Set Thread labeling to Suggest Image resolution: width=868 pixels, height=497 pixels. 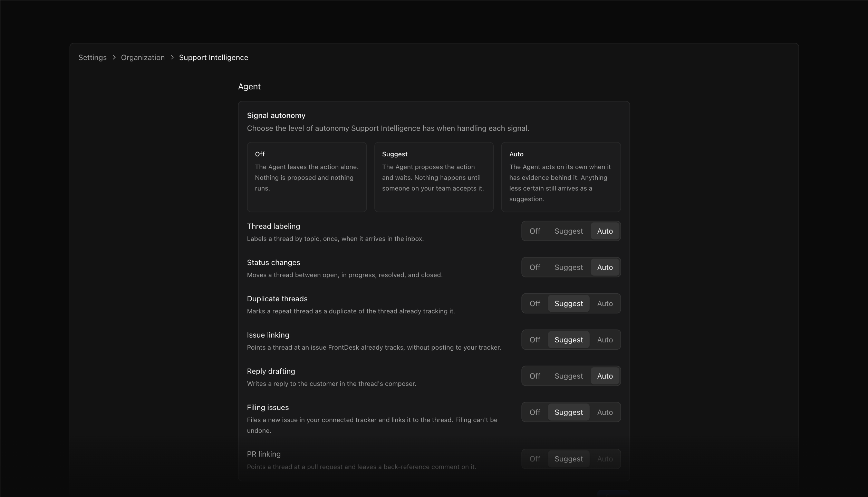(569, 231)
